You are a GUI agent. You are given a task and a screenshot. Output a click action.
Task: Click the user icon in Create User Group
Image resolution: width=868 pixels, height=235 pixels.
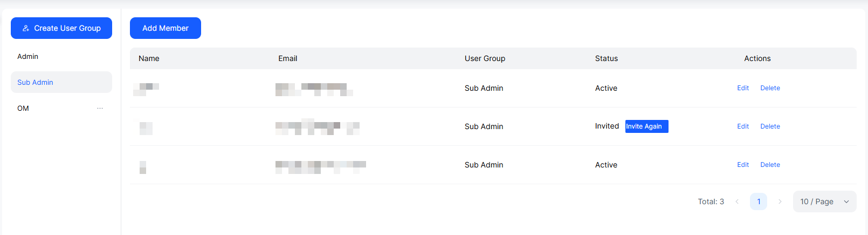click(26, 28)
